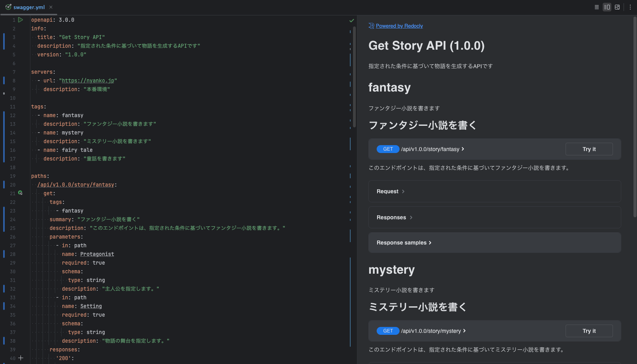
Task: Close the swagger.yml tab
Action: click(x=51, y=7)
